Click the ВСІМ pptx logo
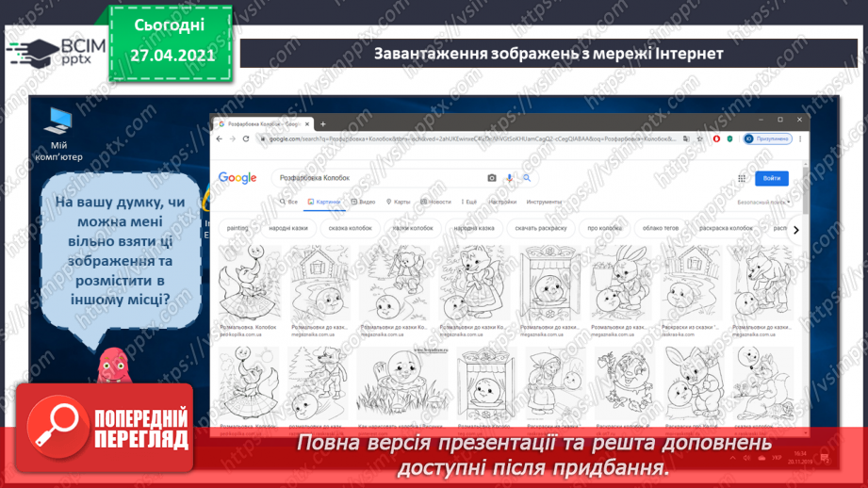The width and height of the screenshot is (868, 488). [57, 52]
